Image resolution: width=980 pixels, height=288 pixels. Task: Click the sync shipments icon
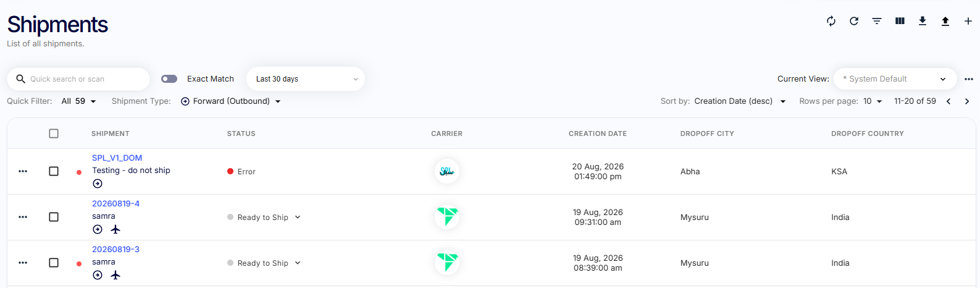point(831,21)
